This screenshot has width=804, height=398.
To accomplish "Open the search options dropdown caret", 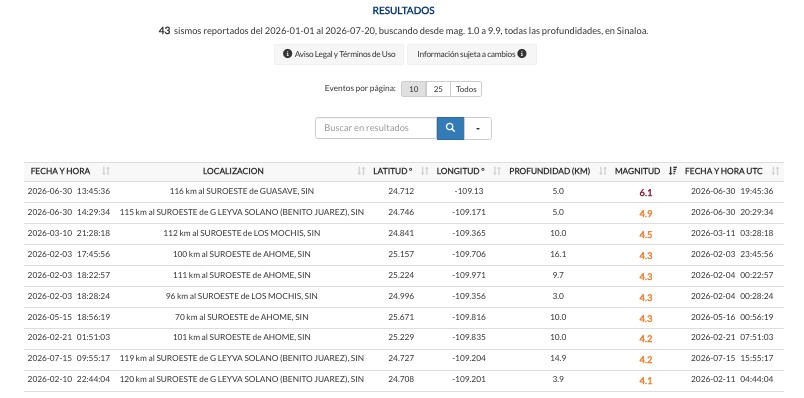I will coord(478,128).
